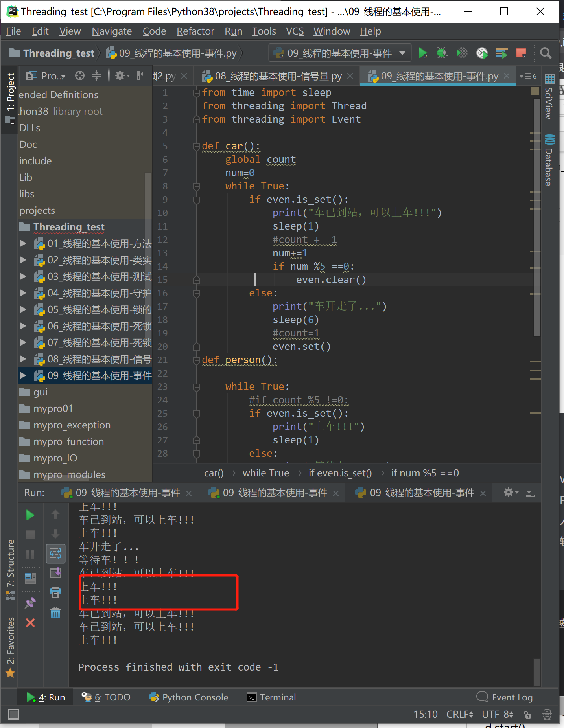Expand the 05_线程的基本使用-锁的 file node
The height and width of the screenshot is (728, 564).
coord(23,309)
